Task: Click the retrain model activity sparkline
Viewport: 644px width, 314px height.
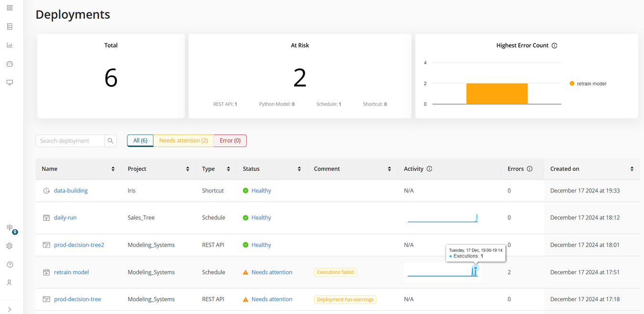Action: pos(443,272)
